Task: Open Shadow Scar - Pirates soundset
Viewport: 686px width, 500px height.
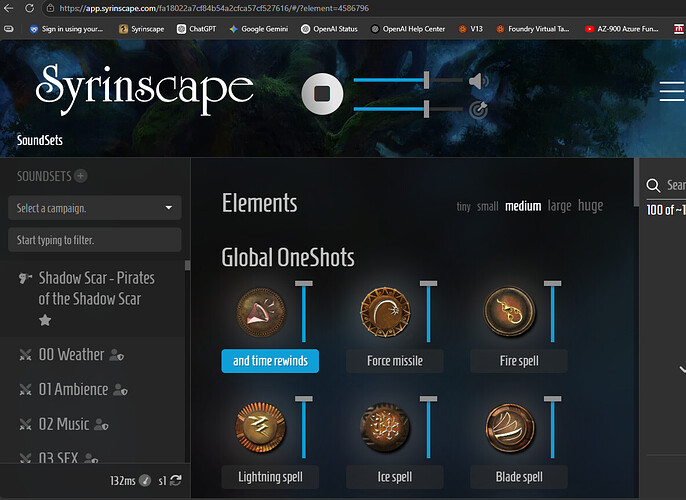Action: click(96, 288)
